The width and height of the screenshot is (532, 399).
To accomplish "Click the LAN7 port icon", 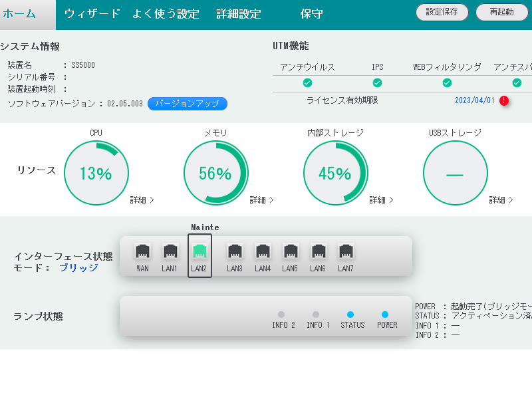I will click(x=345, y=253).
